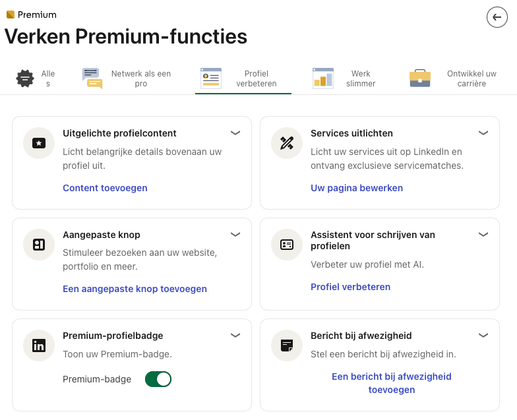Expand the Aangepaste knop card
This screenshot has width=517, height=420.
click(x=235, y=234)
